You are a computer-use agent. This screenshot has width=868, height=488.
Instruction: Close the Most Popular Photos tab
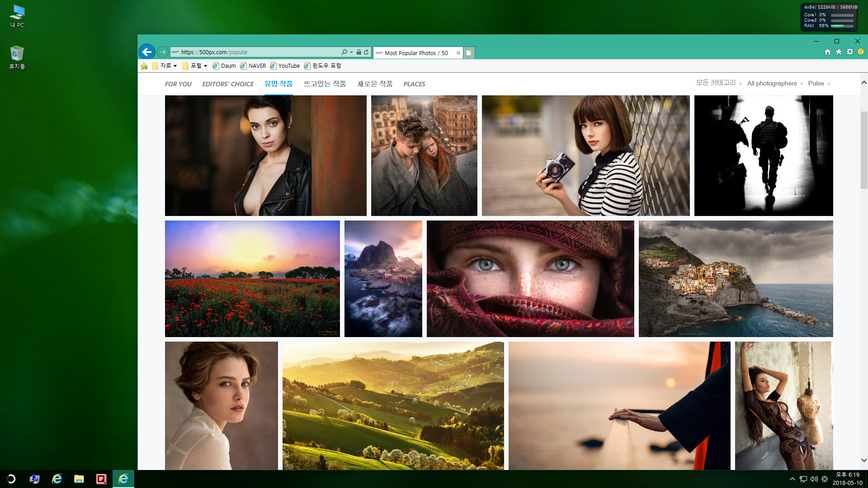click(x=458, y=53)
